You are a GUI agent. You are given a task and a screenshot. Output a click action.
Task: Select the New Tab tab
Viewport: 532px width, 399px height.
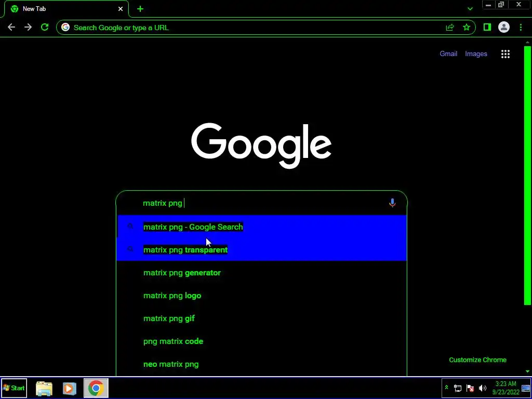coord(66,9)
